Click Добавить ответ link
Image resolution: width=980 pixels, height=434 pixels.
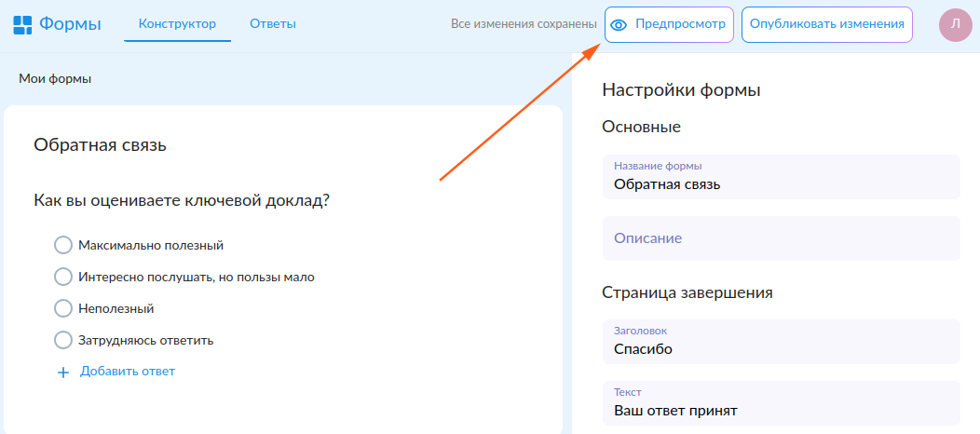pyautogui.click(x=128, y=372)
